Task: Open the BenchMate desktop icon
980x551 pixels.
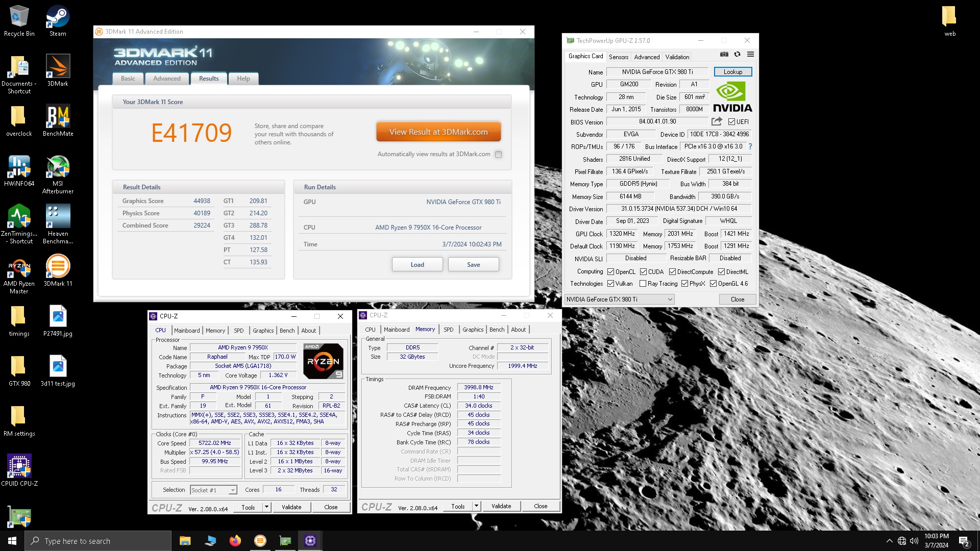Action: [58, 121]
